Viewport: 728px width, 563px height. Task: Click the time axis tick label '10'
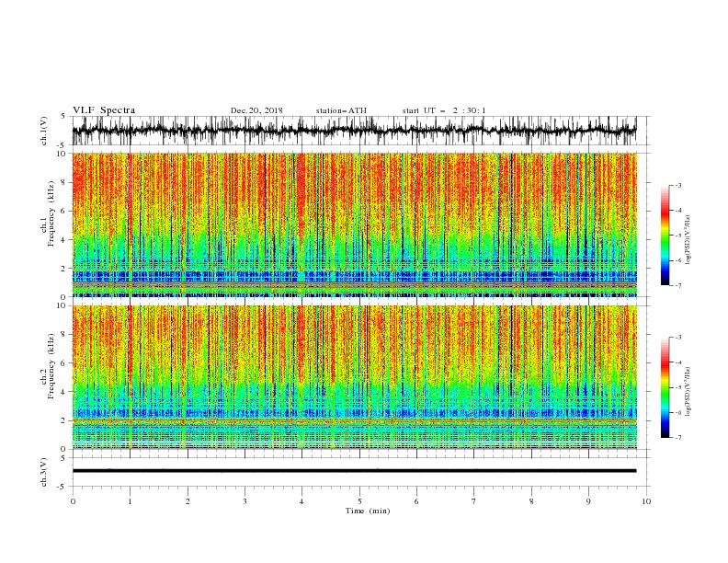click(646, 501)
